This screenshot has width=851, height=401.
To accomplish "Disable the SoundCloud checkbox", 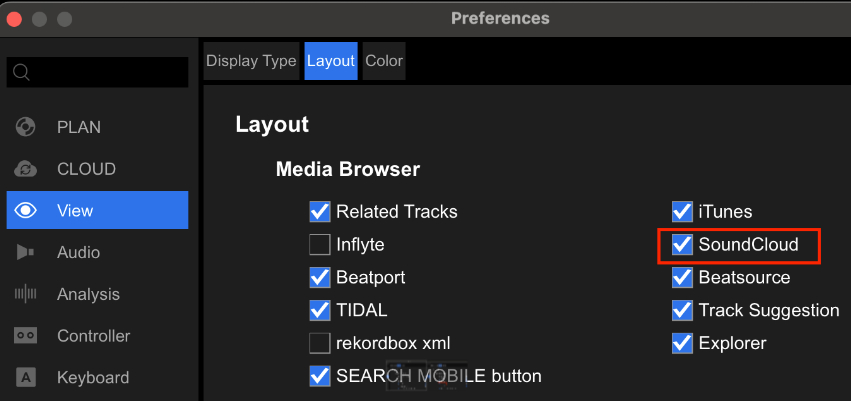I will click(x=683, y=244).
